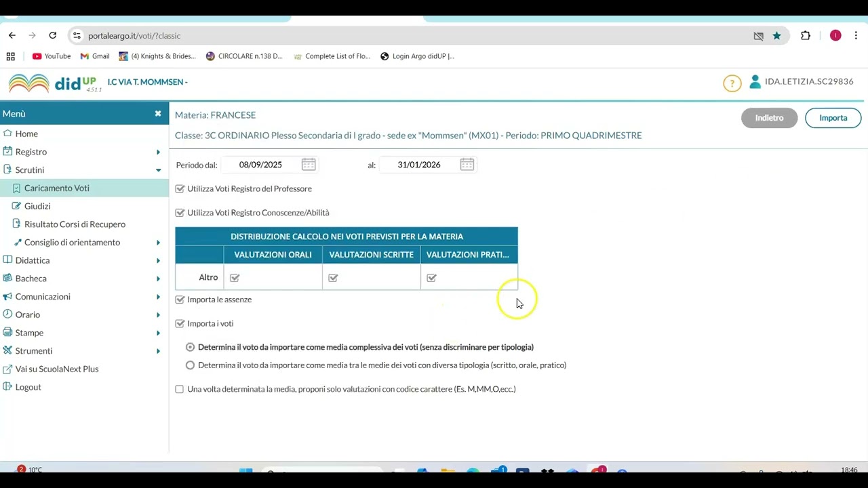
Task: Toggle Utilizza Voti Registro del Professore
Action: 180,188
